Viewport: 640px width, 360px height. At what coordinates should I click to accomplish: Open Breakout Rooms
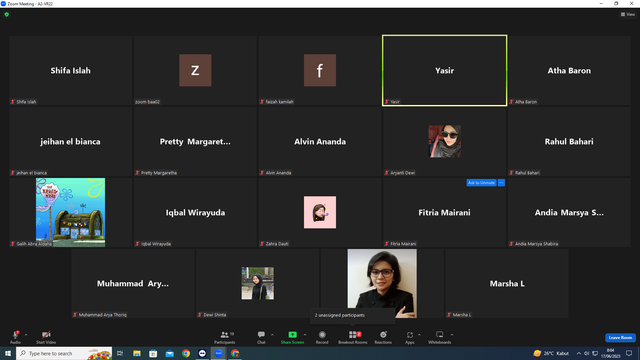pyautogui.click(x=353, y=337)
